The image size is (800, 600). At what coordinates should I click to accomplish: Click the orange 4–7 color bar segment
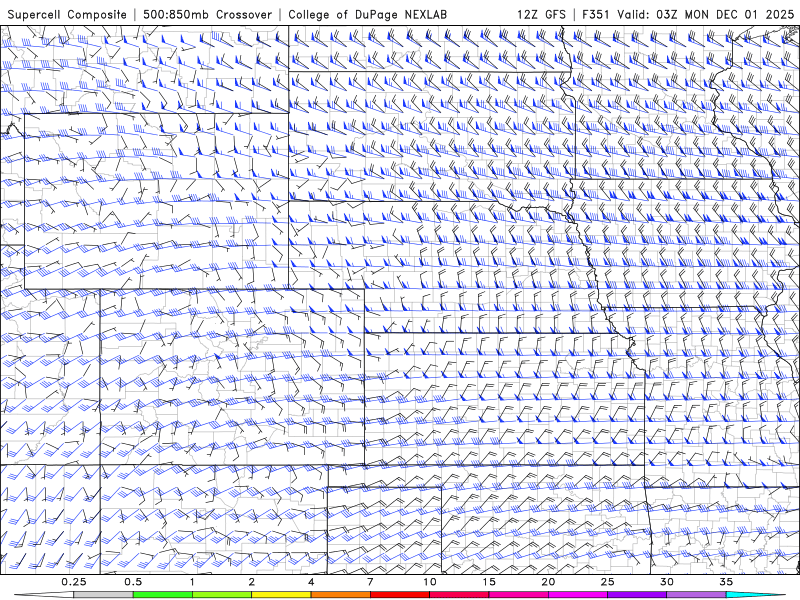[x=340, y=595]
